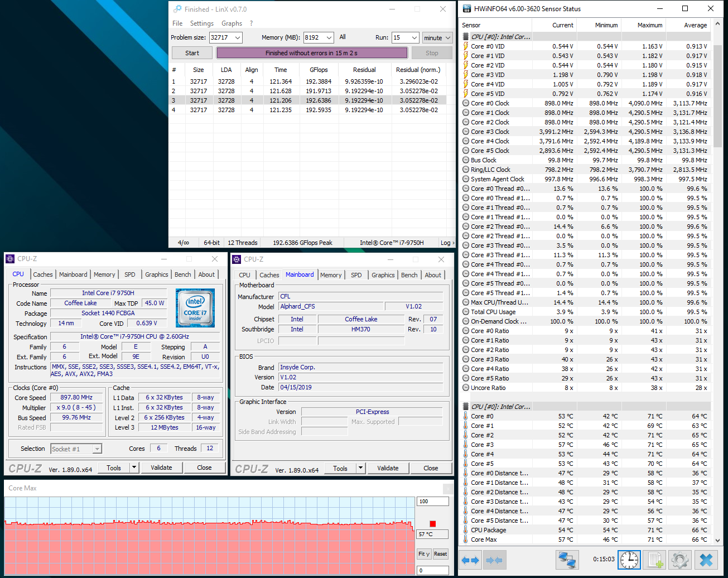Click the graph maximum value field showing 100
The image size is (728, 578).
432,502
